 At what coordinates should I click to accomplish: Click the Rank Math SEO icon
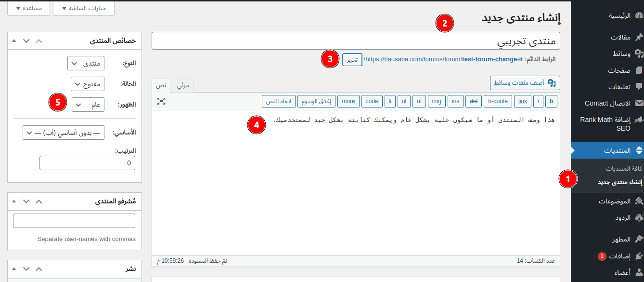(639, 120)
